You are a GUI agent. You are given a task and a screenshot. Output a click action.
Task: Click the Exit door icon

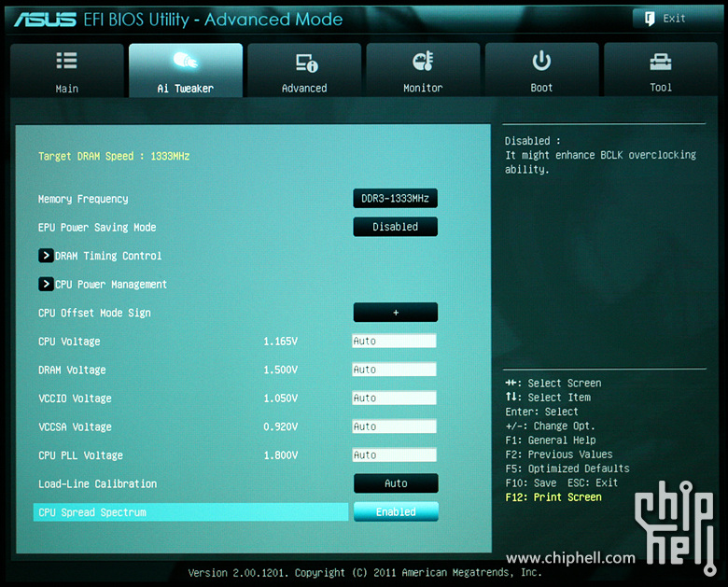[x=650, y=19]
